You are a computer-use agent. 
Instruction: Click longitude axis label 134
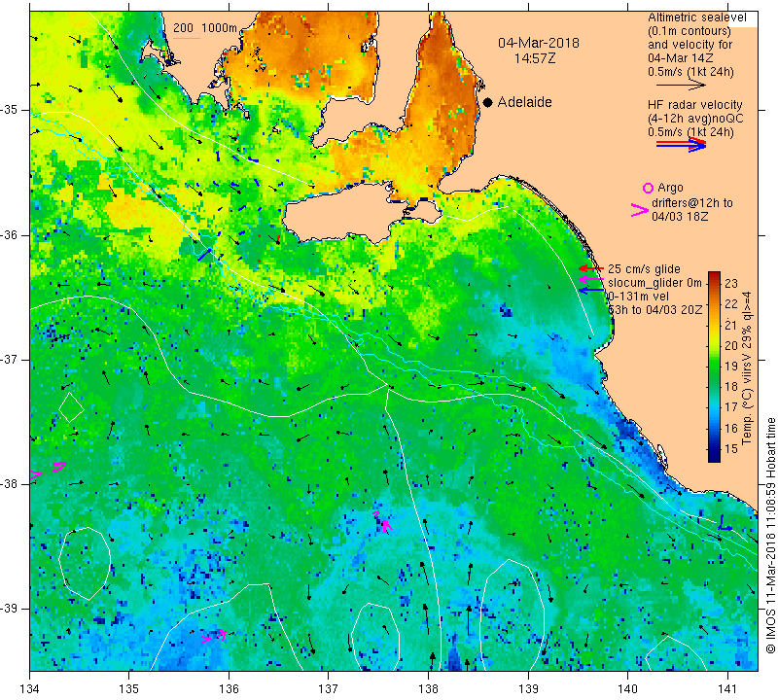(30, 689)
